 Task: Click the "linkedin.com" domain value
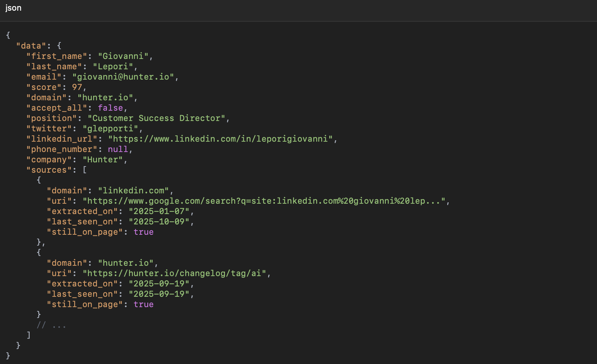pyautogui.click(x=133, y=191)
